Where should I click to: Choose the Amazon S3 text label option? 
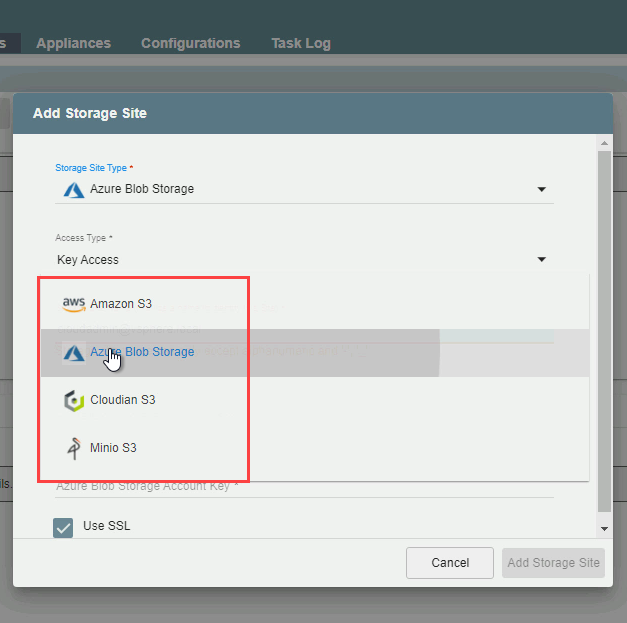click(121, 303)
